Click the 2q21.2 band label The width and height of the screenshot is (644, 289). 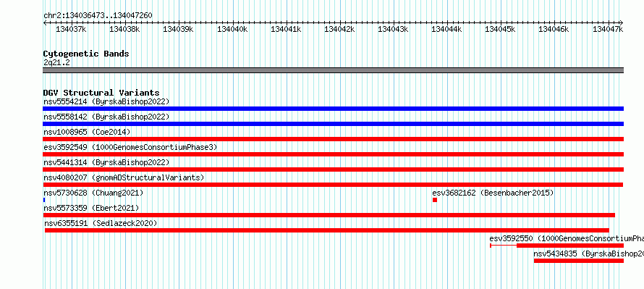56,62
